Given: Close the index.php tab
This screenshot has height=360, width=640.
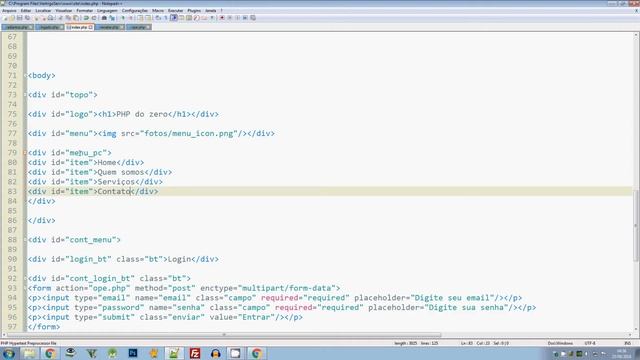Looking at the screenshot, I should coord(91,27).
